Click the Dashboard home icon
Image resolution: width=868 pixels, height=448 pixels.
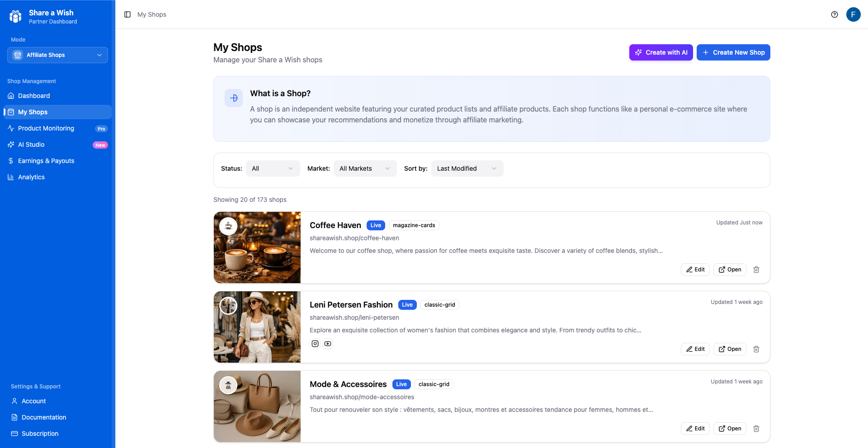pos(11,96)
